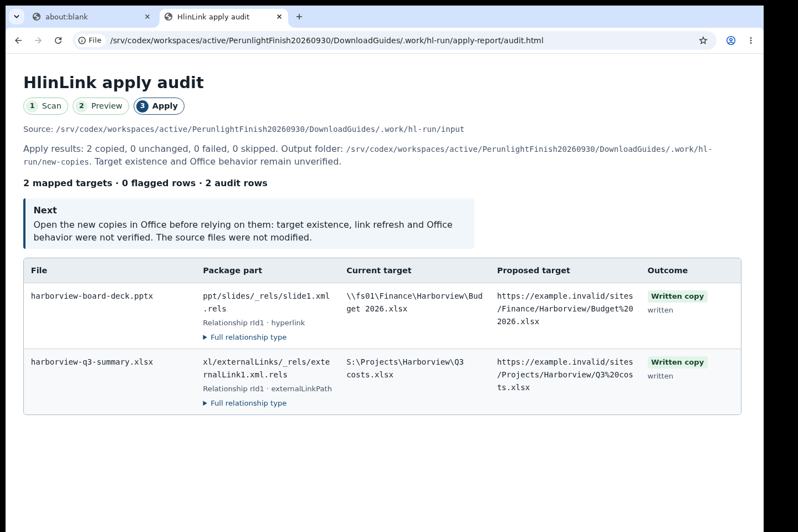Image resolution: width=798 pixels, height=532 pixels.
Task: Click Written copy badge for board-deck.pptx
Action: [x=677, y=296]
